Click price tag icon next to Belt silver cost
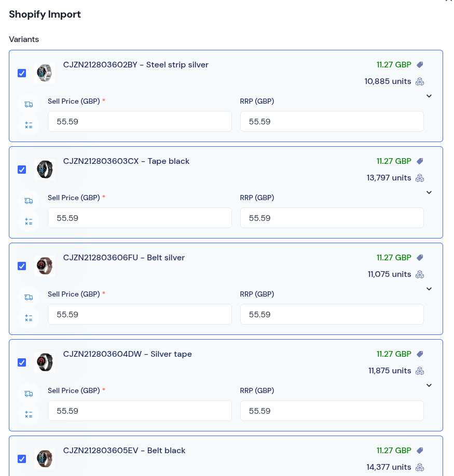The height and width of the screenshot is (476, 454). pos(420,258)
